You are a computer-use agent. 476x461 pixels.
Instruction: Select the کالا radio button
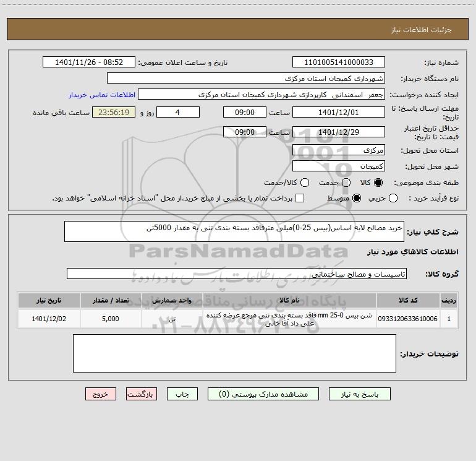[378, 183]
